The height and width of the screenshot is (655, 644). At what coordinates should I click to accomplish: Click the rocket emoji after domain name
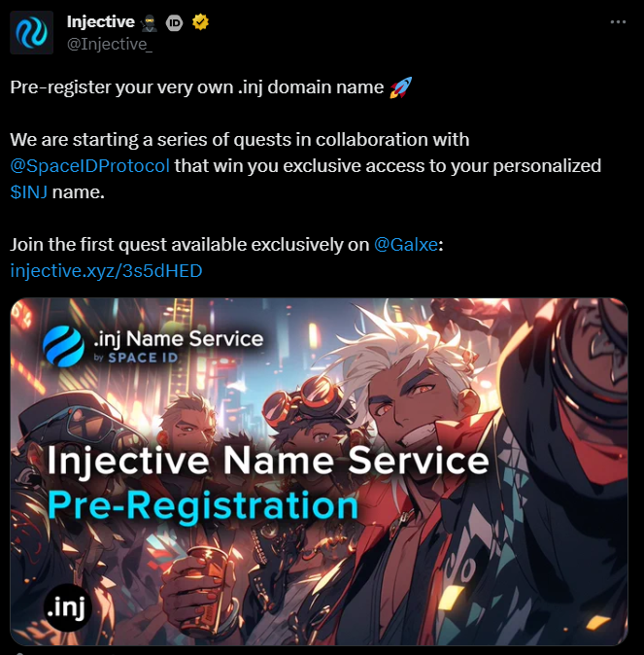click(401, 87)
